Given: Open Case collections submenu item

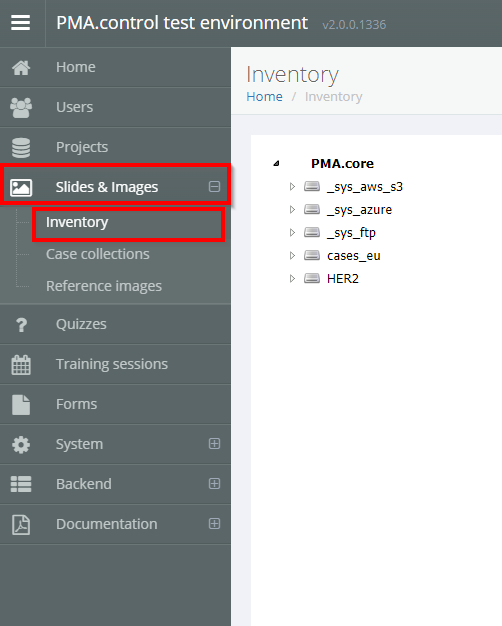Looking at the screenshot, I should (97, 254).
